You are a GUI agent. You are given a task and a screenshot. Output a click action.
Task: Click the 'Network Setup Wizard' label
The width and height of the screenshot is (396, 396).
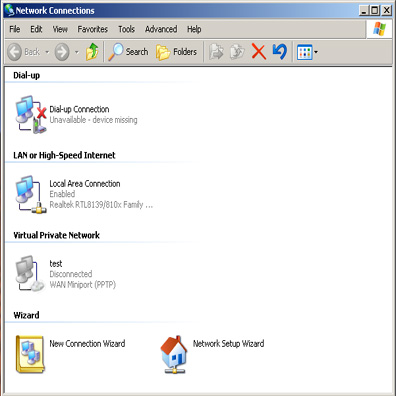(x=228, y=344)
